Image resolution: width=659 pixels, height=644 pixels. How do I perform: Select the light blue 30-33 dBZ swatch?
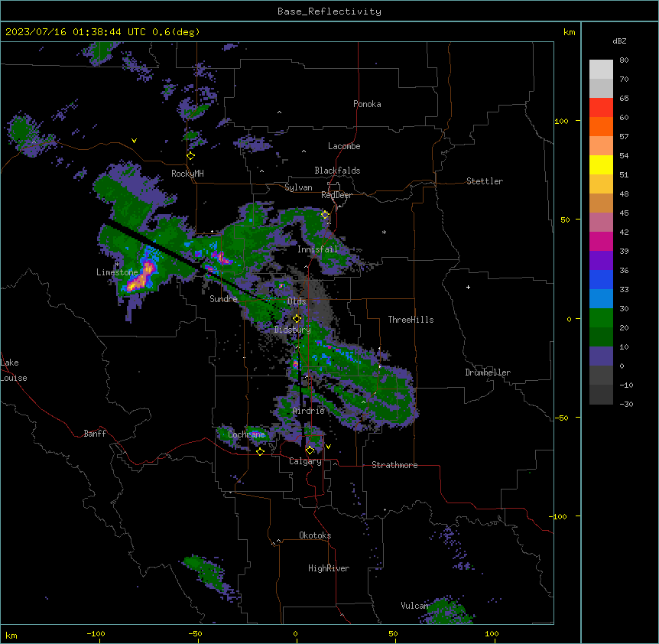601,299
